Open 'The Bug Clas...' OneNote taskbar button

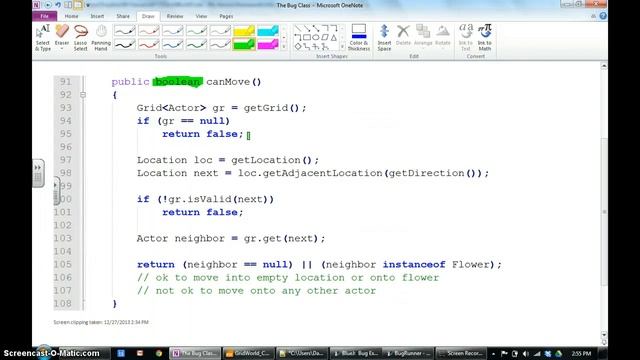click(x=195, y=353)
